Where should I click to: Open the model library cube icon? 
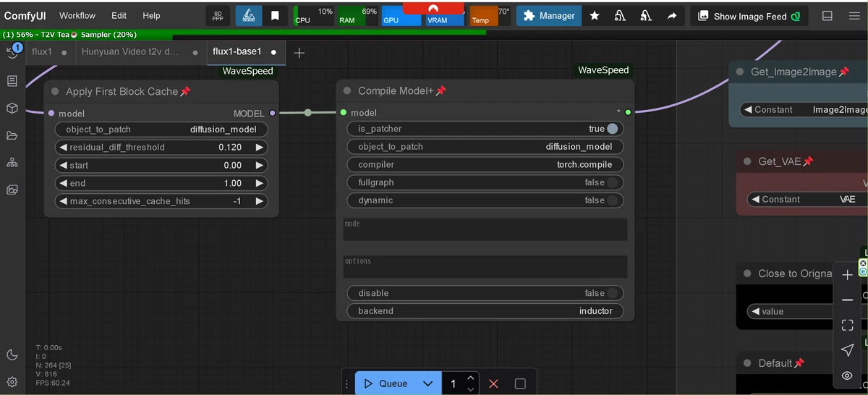coord(12,109)
